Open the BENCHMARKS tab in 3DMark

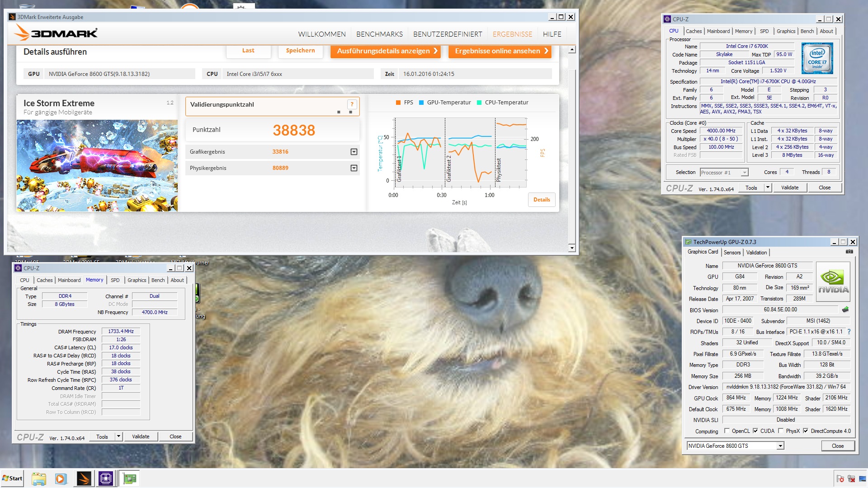point(379,34)
